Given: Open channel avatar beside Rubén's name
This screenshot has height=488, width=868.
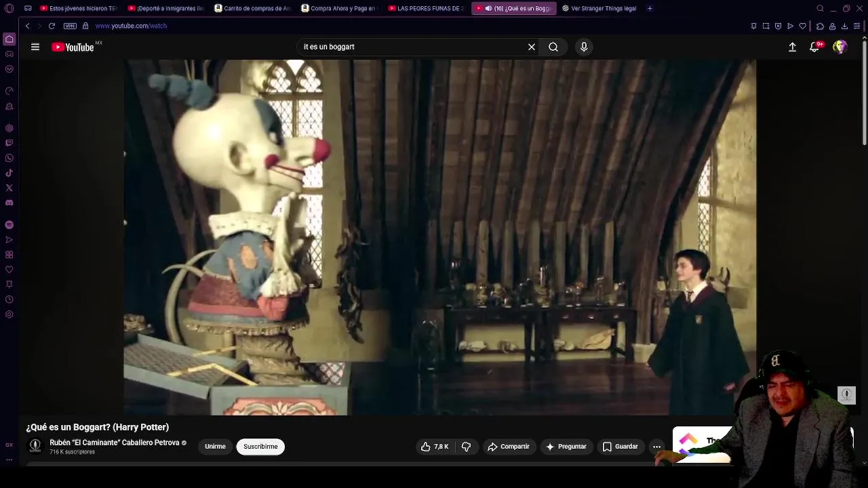Looking at the screenshot, I should click(x=35, y=446).
